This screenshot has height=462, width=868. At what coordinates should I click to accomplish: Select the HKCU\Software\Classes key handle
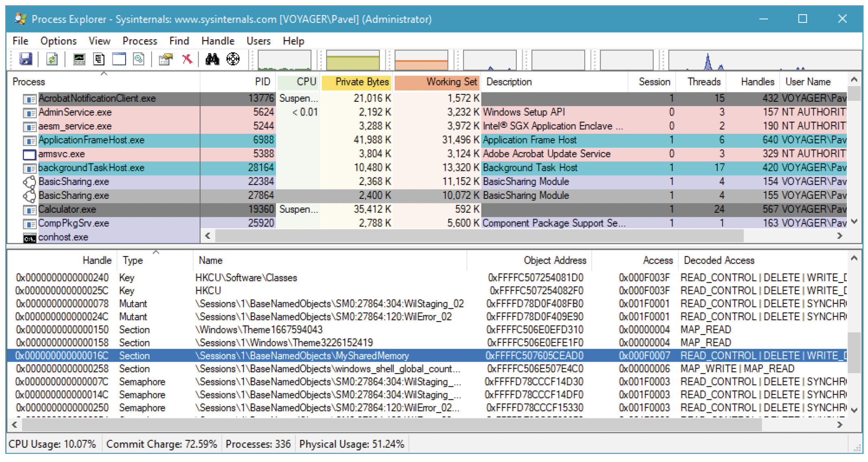pos(427,278)
